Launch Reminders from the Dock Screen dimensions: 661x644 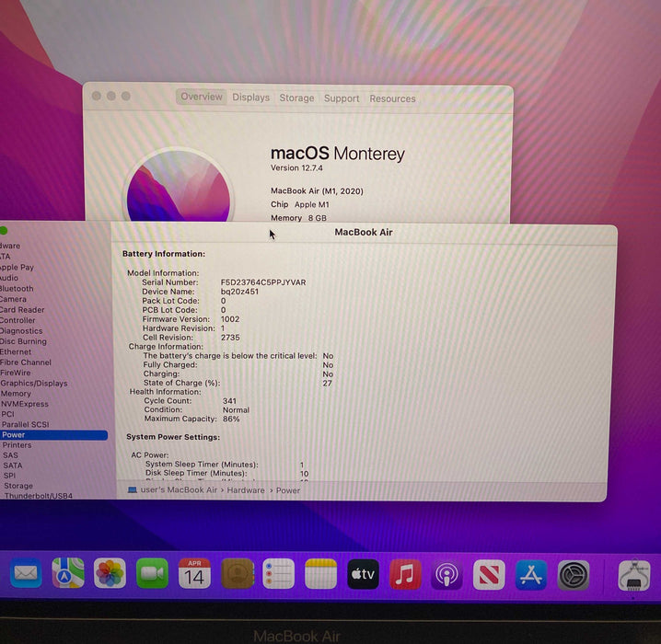click(278, 574)
